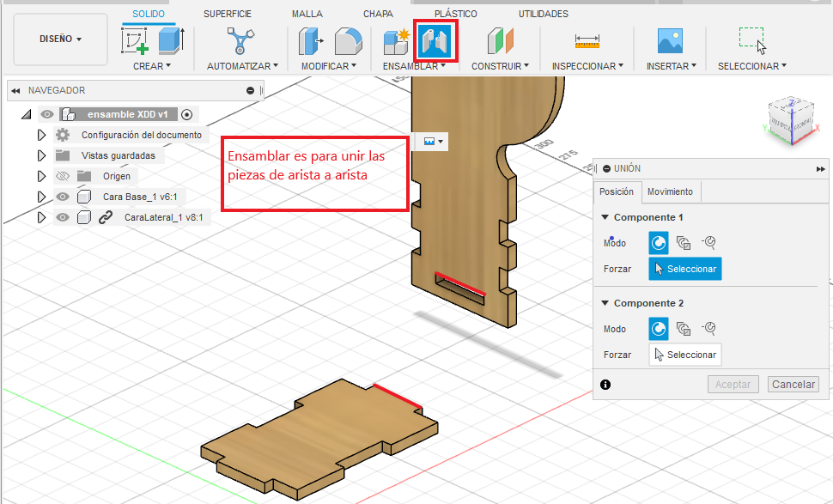
Task: Hide the CaraLateral_1 v8:1 component
Action: [63, 217]
